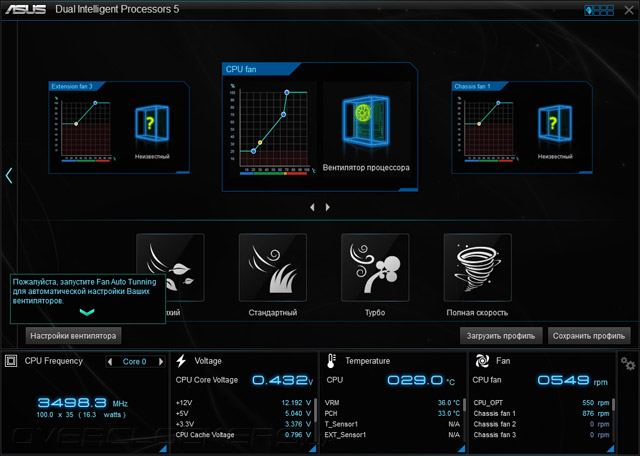
Task: Click the CPU Cache Voltage row
Action: 243,435
